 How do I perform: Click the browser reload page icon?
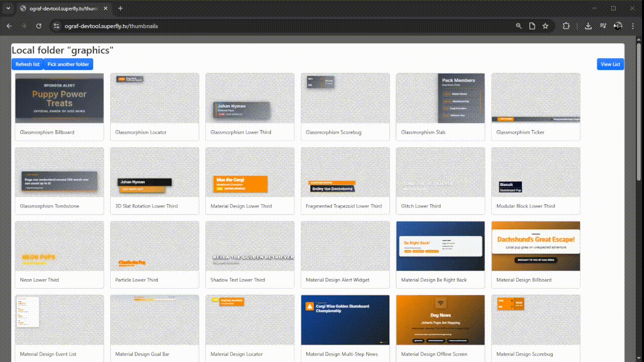pyautogui.click(x=38, y=26)
